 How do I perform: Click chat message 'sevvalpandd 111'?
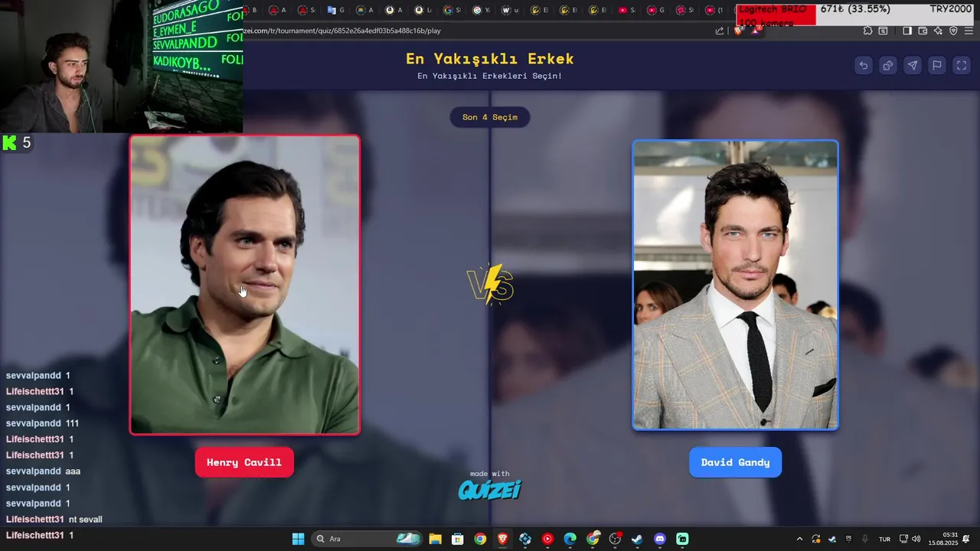pos(42,423)
